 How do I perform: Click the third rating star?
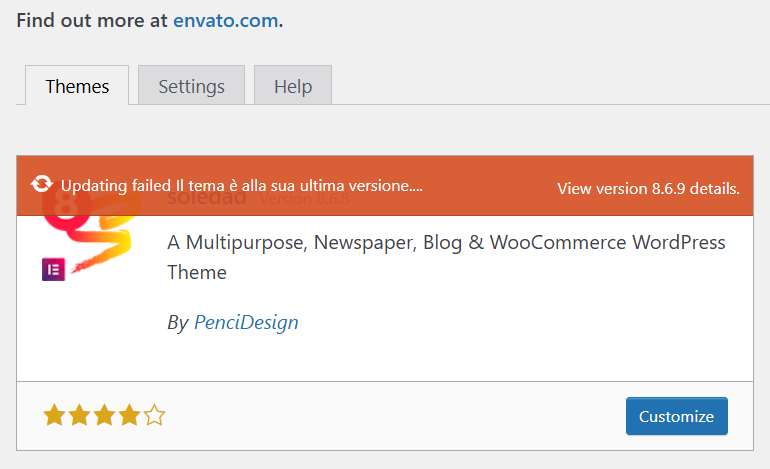click(104, 415)
